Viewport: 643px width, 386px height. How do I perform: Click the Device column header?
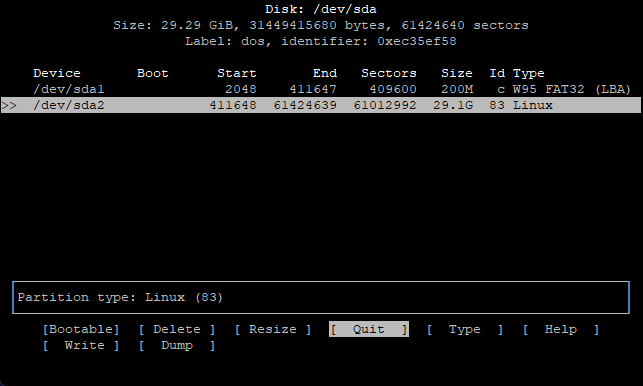(x=57, y=73)
